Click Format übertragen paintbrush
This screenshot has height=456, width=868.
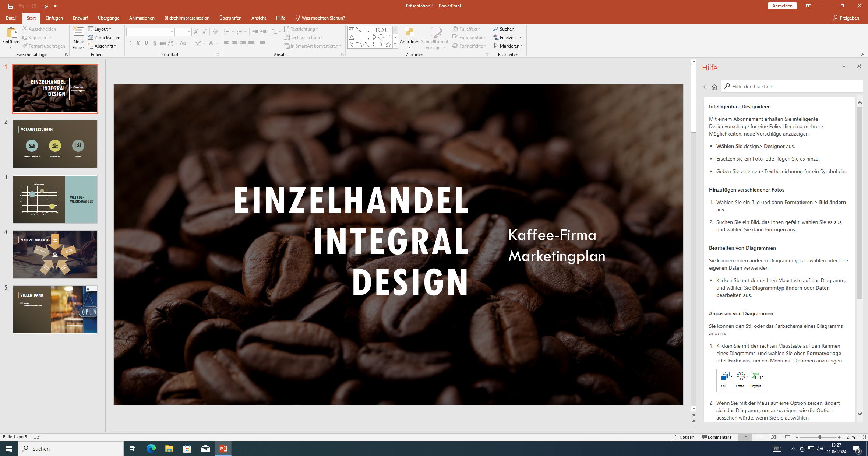(x=25, y=46)
